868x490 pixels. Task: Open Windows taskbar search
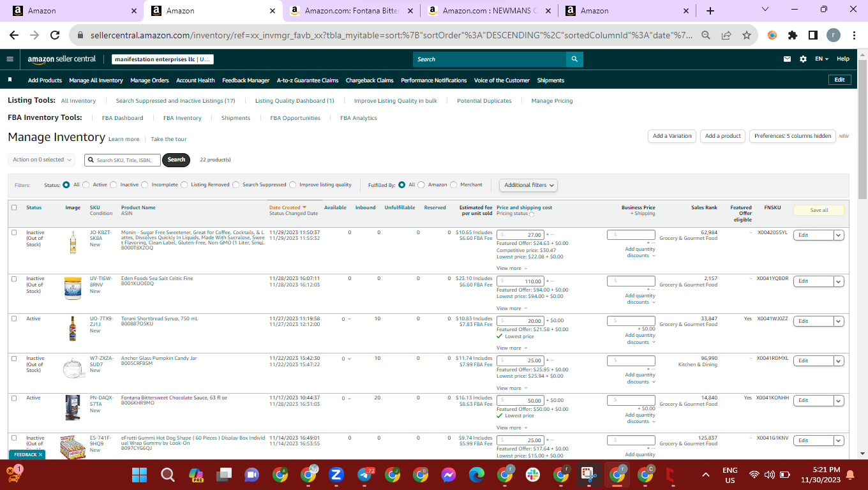(167, 475)
